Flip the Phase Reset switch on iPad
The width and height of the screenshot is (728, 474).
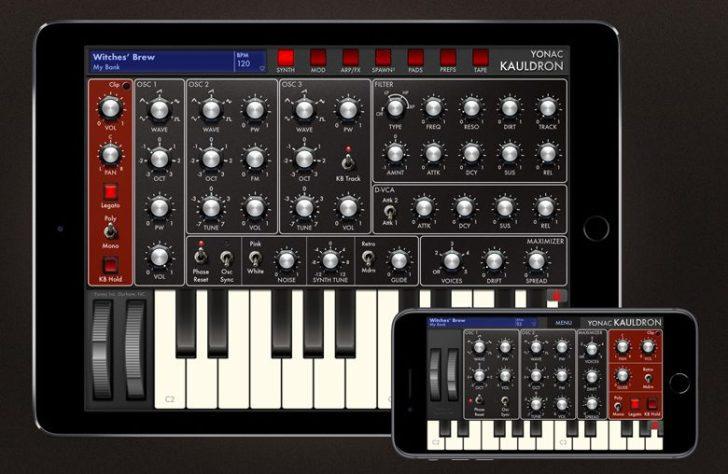201,255
